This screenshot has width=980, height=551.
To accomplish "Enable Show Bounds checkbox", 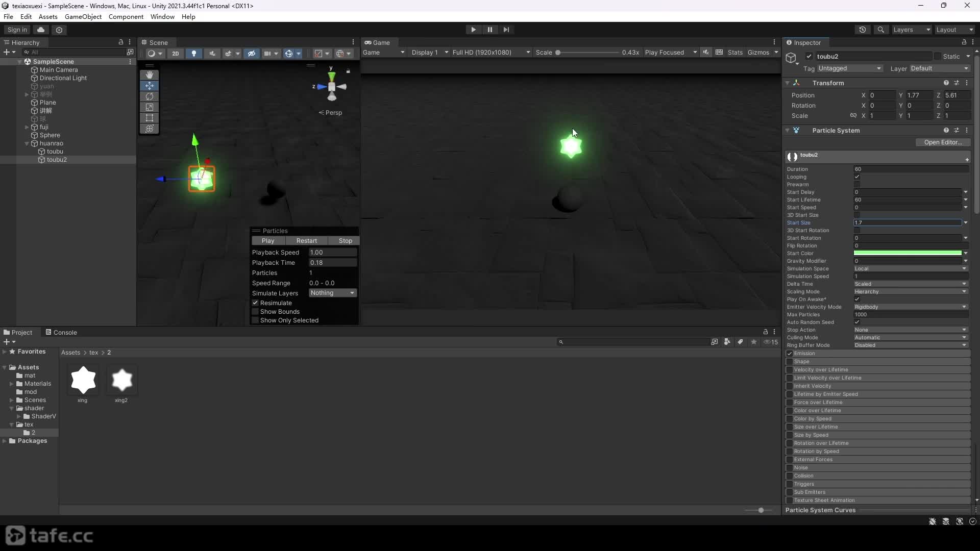I will click(x=256, y=312).
